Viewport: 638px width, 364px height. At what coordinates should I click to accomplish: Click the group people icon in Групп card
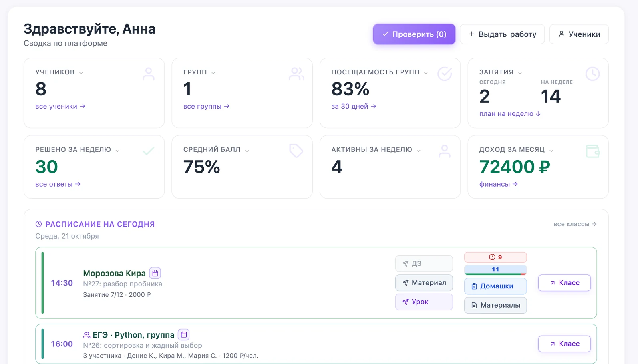[296, 74]
